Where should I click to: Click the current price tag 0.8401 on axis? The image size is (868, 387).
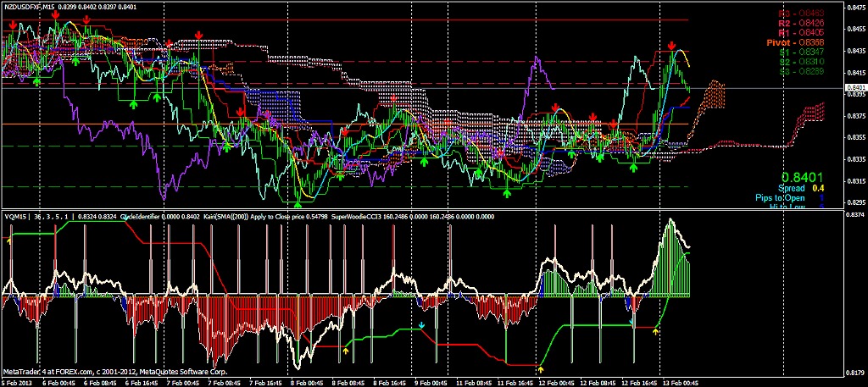click(x=856, y=88)
